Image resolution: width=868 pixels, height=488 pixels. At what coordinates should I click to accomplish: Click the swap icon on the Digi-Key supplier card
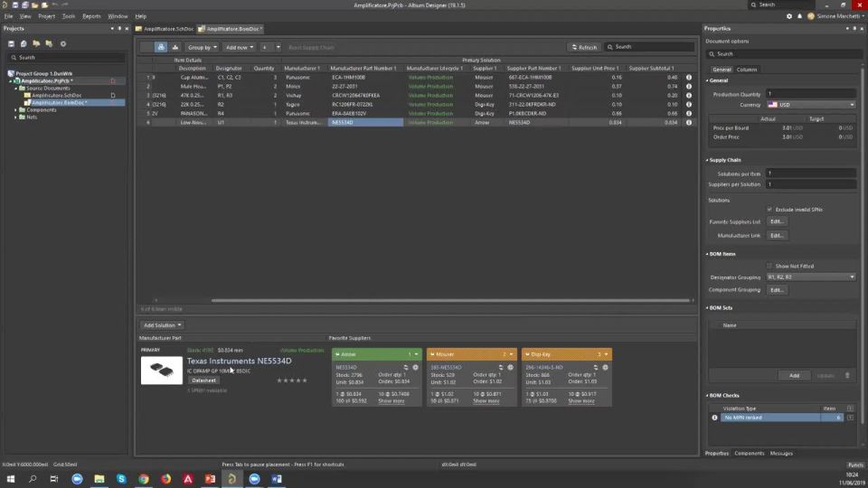coord(596,368)
